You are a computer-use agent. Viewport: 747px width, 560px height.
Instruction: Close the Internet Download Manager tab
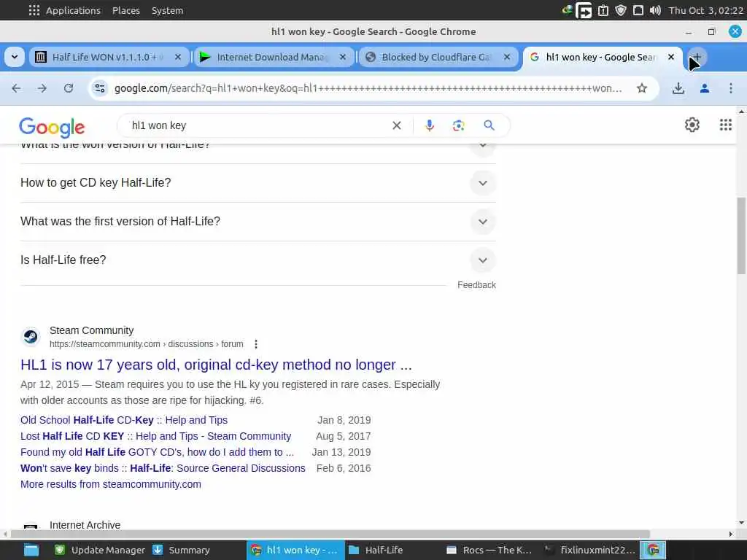pos(343,57)
